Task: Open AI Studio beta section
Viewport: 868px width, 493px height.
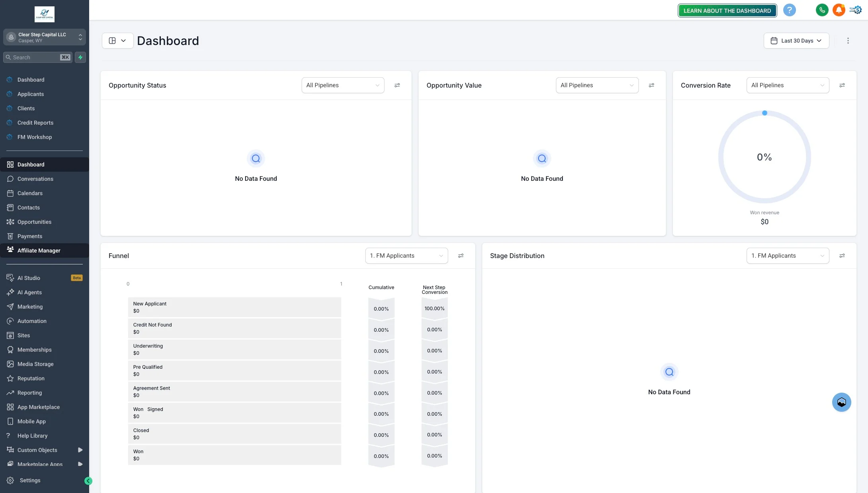Action: pyautogui.click(x=45, y=278)
